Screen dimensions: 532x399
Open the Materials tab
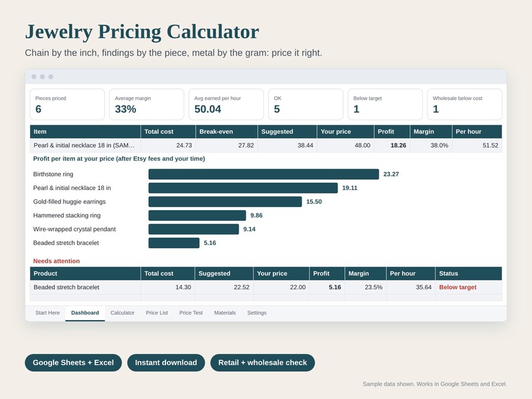225,313
